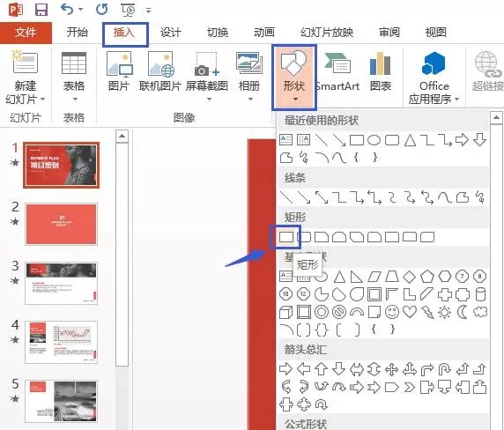This screenshot has height=430, width=504.
Task: Insert a chart with 图表
Action: (x=381, y=71)
